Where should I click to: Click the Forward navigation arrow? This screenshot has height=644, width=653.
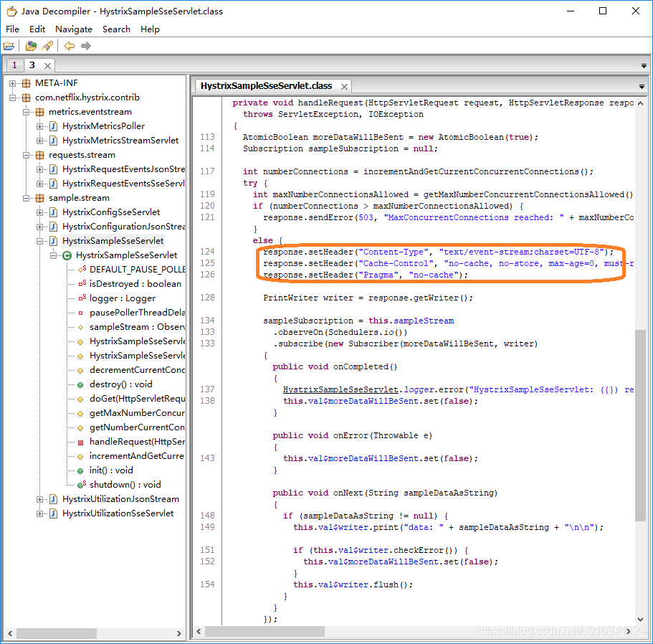click(86, 46)
